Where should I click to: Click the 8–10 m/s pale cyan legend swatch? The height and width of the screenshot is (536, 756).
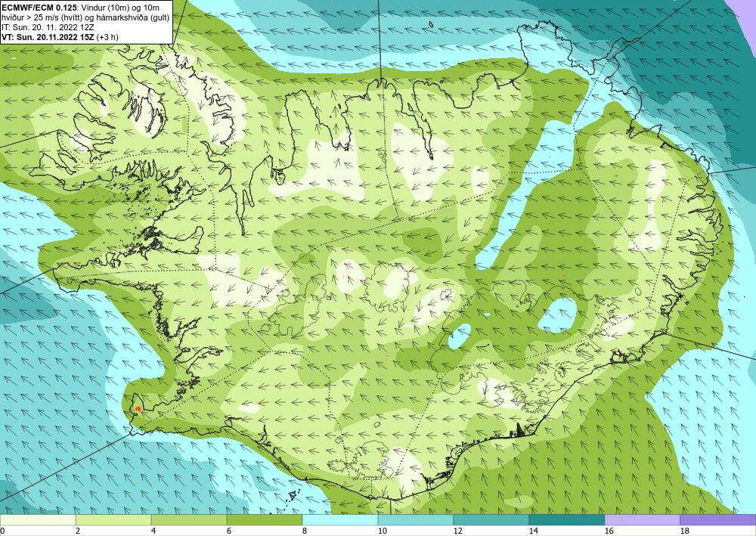click(340, 520)
